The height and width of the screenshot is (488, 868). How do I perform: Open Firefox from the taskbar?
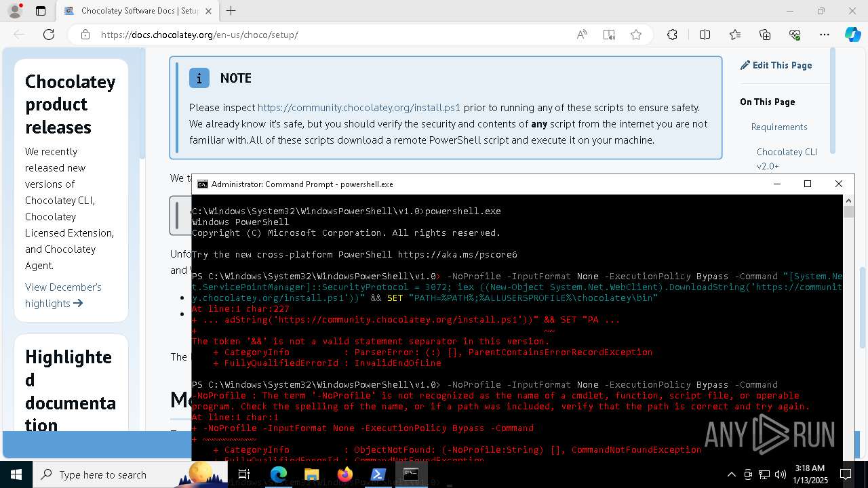[344, 474]
